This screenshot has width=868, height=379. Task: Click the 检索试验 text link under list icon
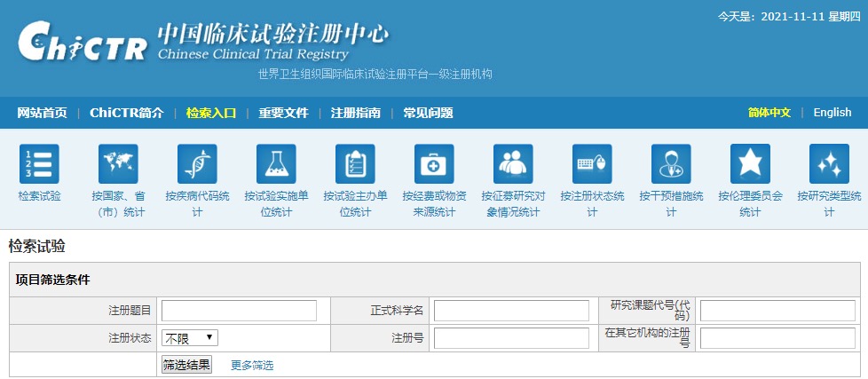click(x=39, y=196)
